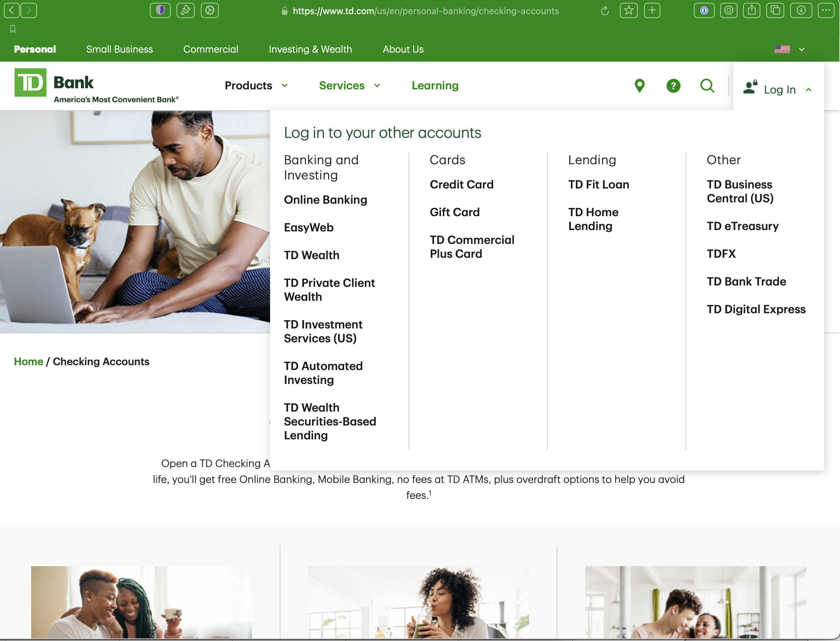Open the Investing & Wealth tab
The image size is (840, 641).
pyautogui.click(x=310, y=49)
